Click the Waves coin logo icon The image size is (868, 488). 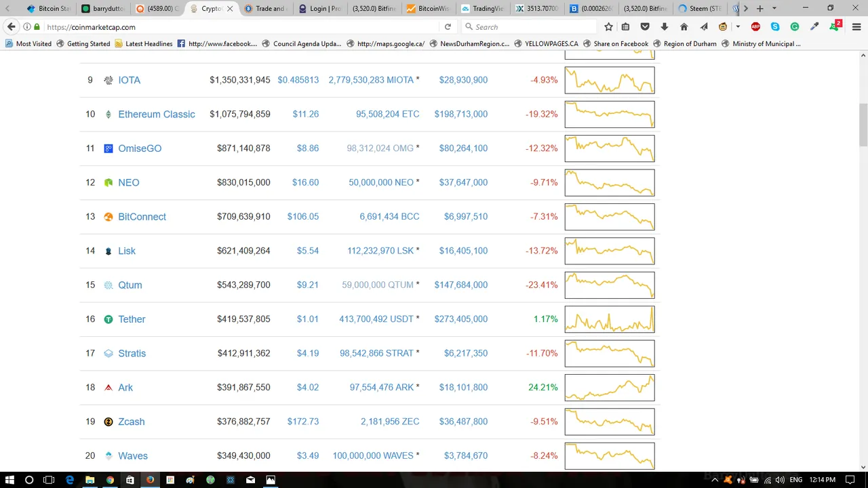point(108,456)
